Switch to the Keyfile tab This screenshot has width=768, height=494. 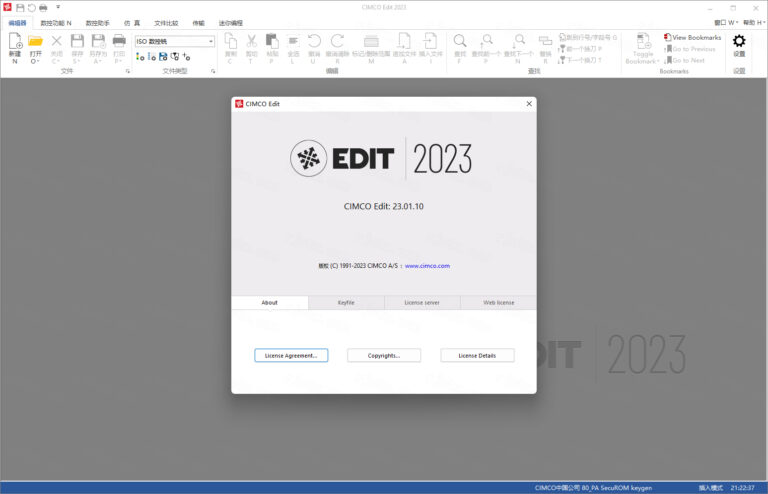pos(346,303)
